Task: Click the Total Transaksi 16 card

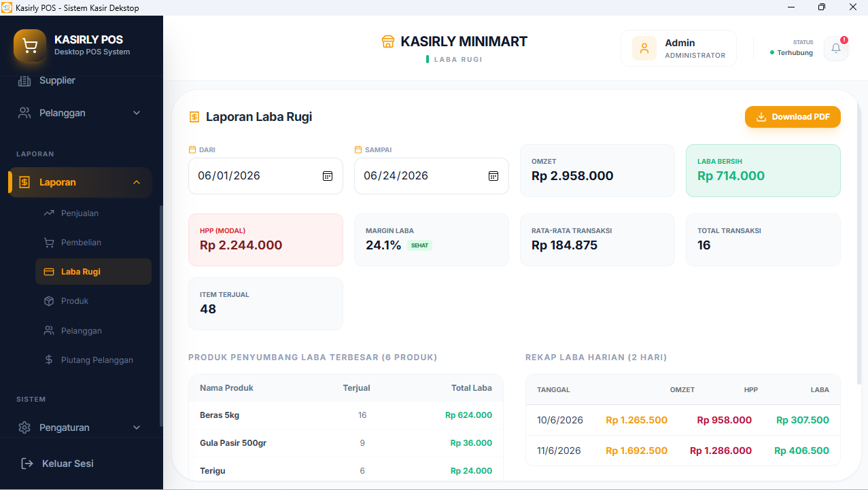Action: click(x=763, y=240)
